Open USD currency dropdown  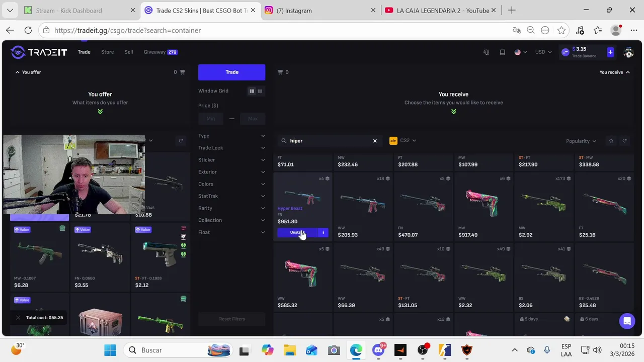543,52
